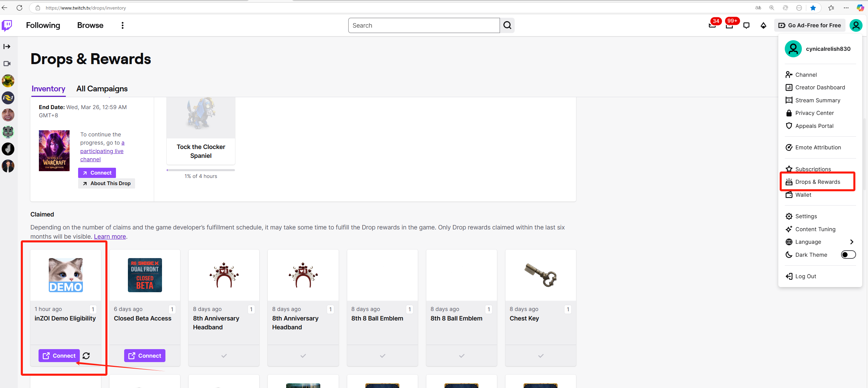Open the whispers chat bubble icon
This screenshot has height=388, width=868.
click(746, 25)
